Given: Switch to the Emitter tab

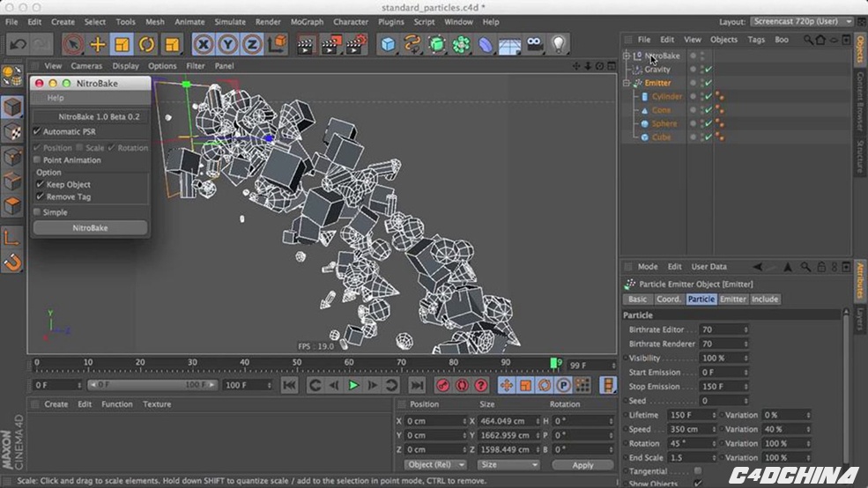Looking at the screenshot, I should point(732,299).
